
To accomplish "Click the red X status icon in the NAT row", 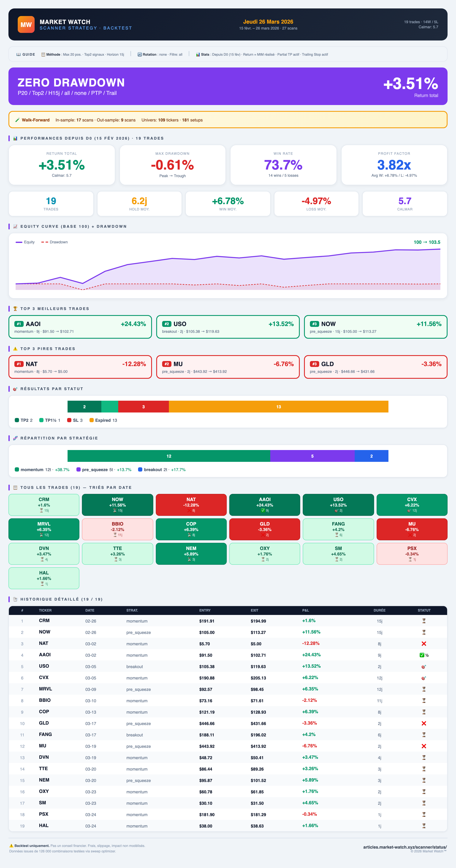I will pyautogui.click(x=424, y=644).
